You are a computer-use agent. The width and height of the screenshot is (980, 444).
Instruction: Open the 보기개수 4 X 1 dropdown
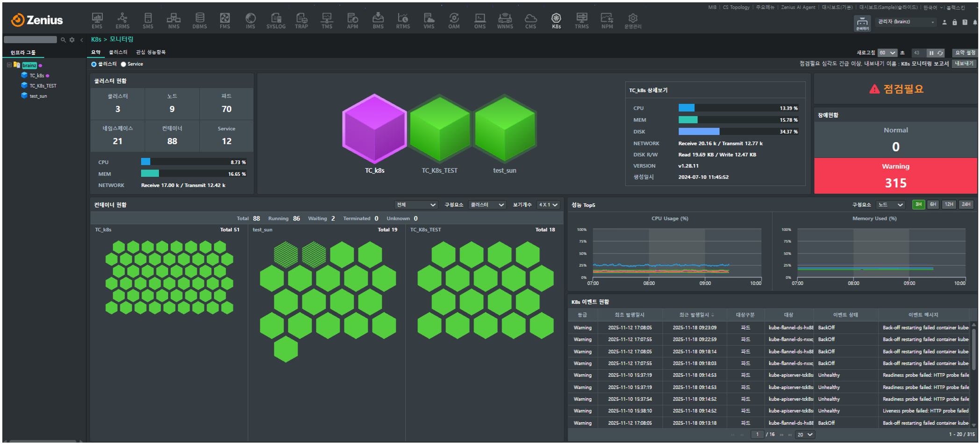point(548,205)
